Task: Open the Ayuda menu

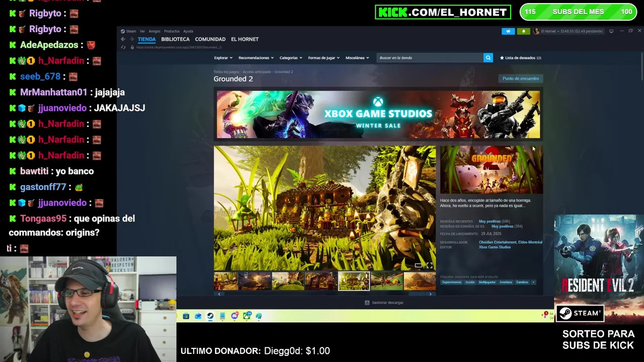Action: (x=188, y=31)
